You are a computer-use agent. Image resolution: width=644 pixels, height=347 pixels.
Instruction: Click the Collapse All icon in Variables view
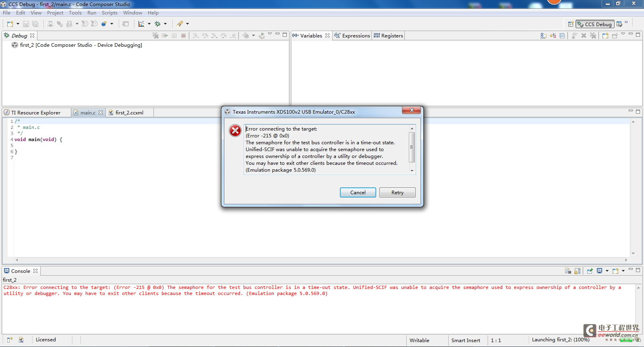coord(562,36)
